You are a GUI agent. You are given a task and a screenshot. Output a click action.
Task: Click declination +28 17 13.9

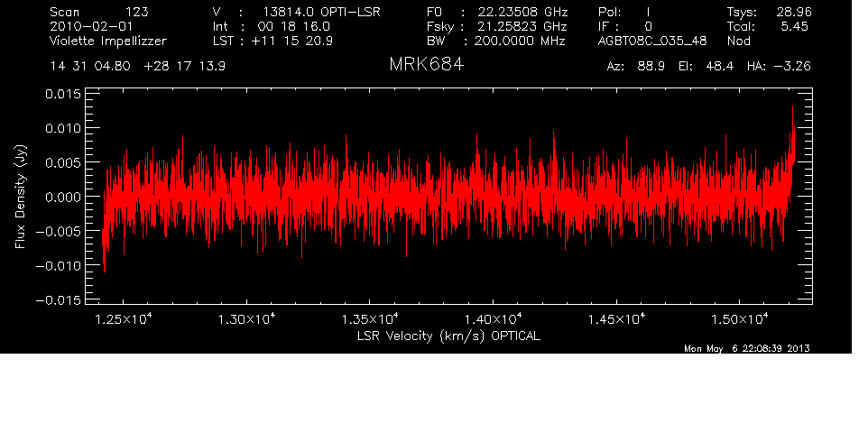point(184,67)
